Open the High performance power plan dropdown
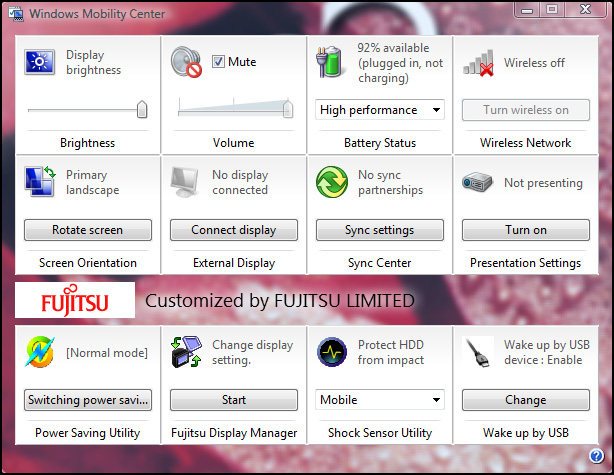 click(379, 110)
